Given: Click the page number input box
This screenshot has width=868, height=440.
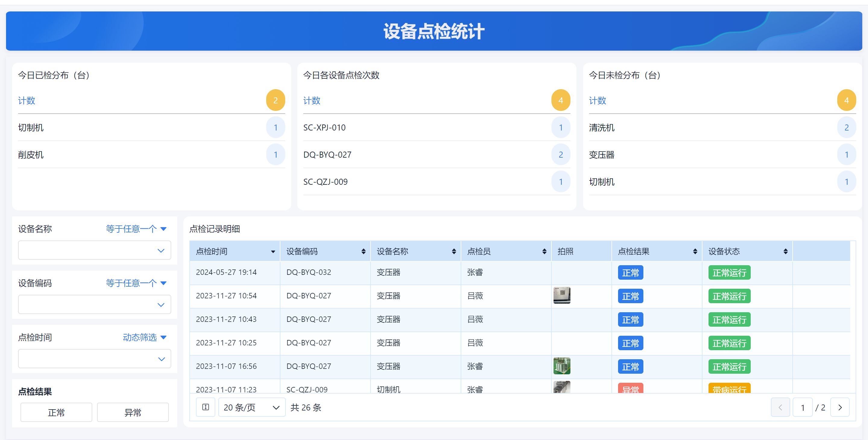Looking at the screenshot, I should pyautogui.click(x=802, y=407).
